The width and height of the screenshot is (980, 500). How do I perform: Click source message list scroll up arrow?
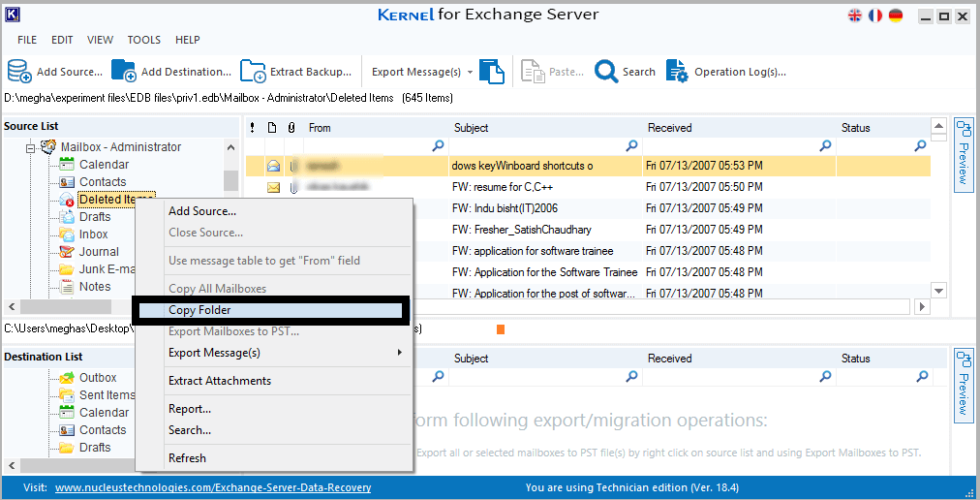pos(938,126)
